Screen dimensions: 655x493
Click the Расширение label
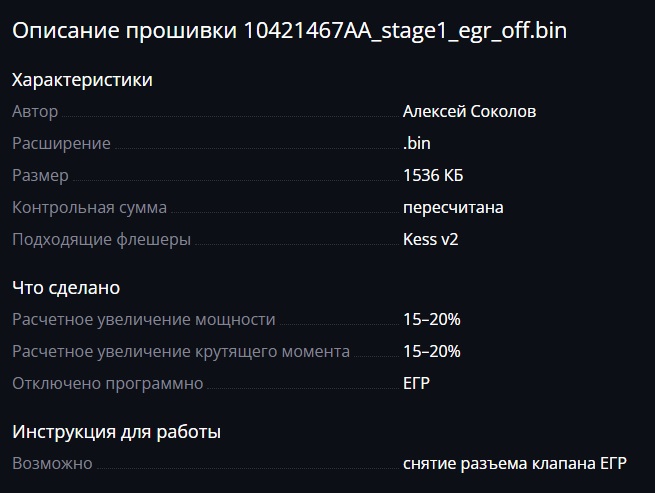coord(61,144)
